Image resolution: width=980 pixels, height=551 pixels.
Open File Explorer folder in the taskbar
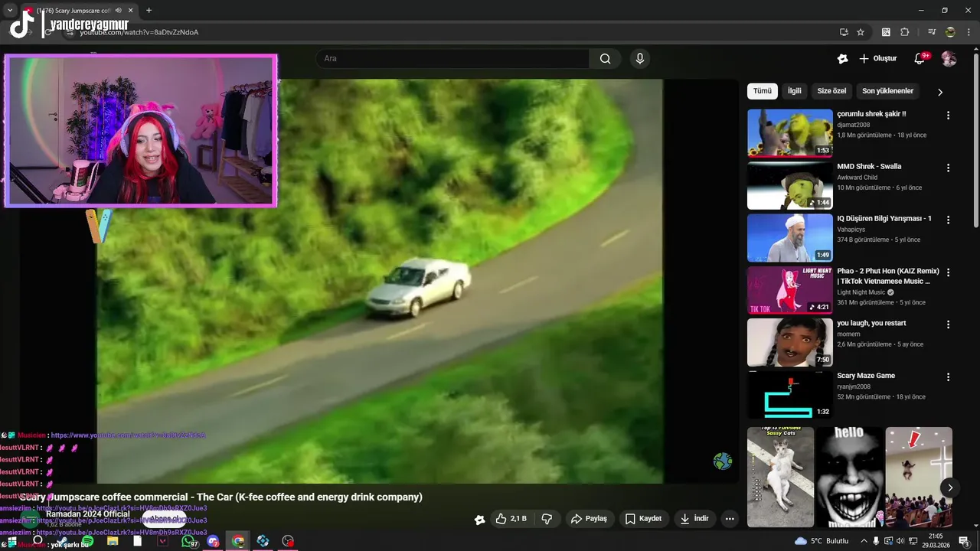(x=113, y=541)
